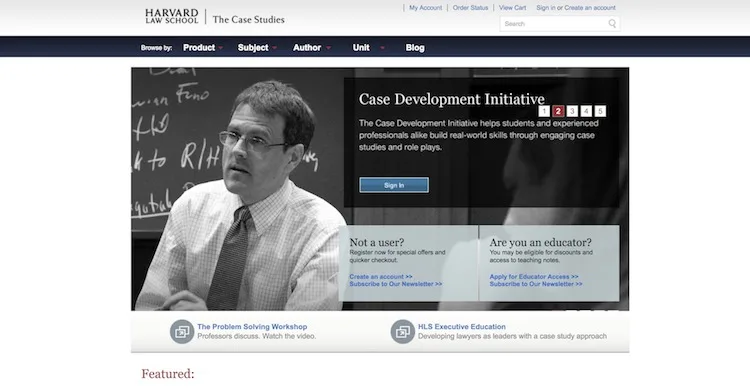This screenshot has height=390, width=750.
Task: Click the Harvard Law School logo
Action: click(172, 16)
